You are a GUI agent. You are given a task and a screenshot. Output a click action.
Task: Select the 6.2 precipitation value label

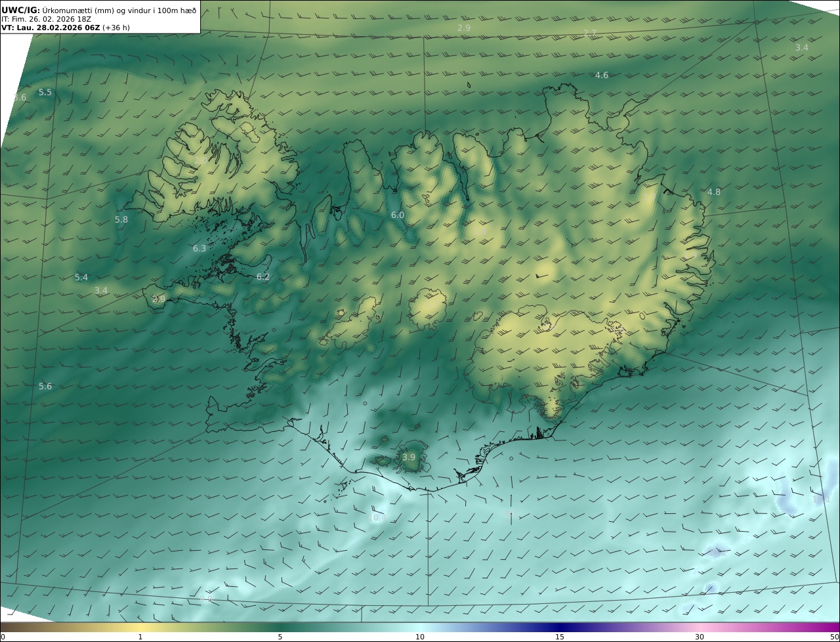point(263,277)
